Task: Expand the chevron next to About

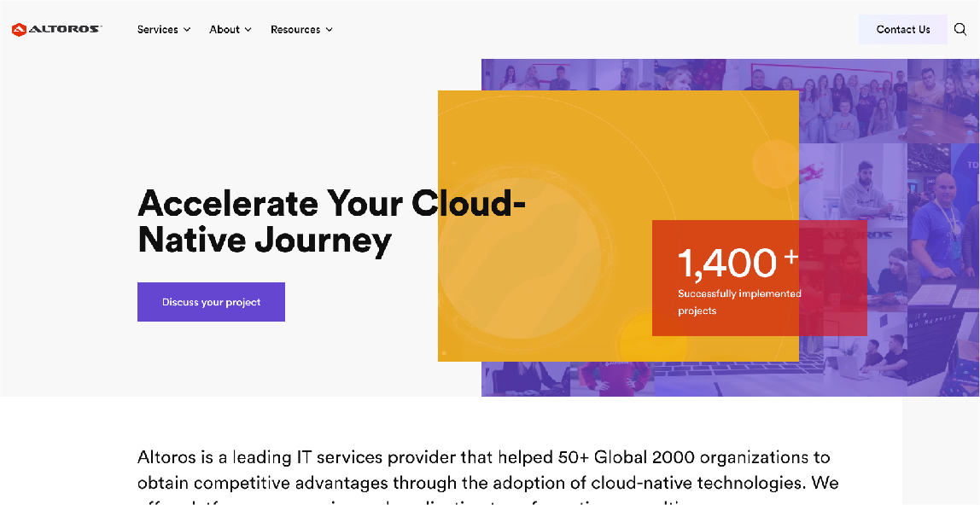Action: (x=248, y=30)
